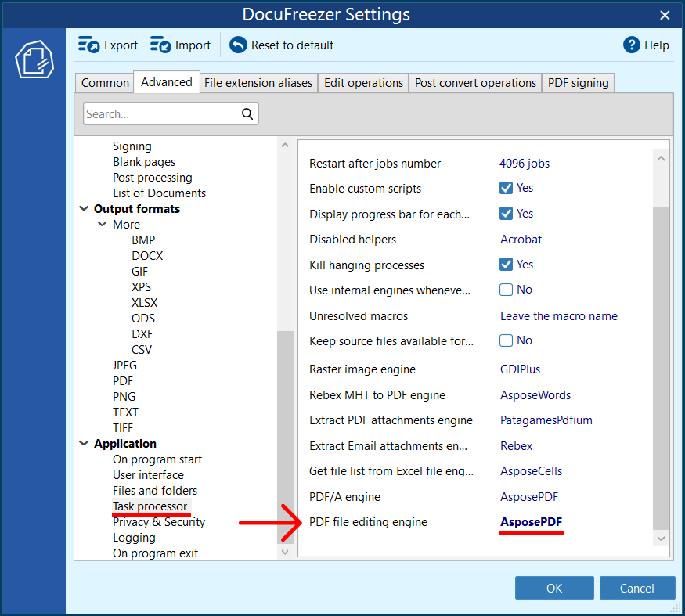Close the DocuFreezer Settings window
Screen dimensions: 685x616
pyautogui.click(x=665, y=16)
